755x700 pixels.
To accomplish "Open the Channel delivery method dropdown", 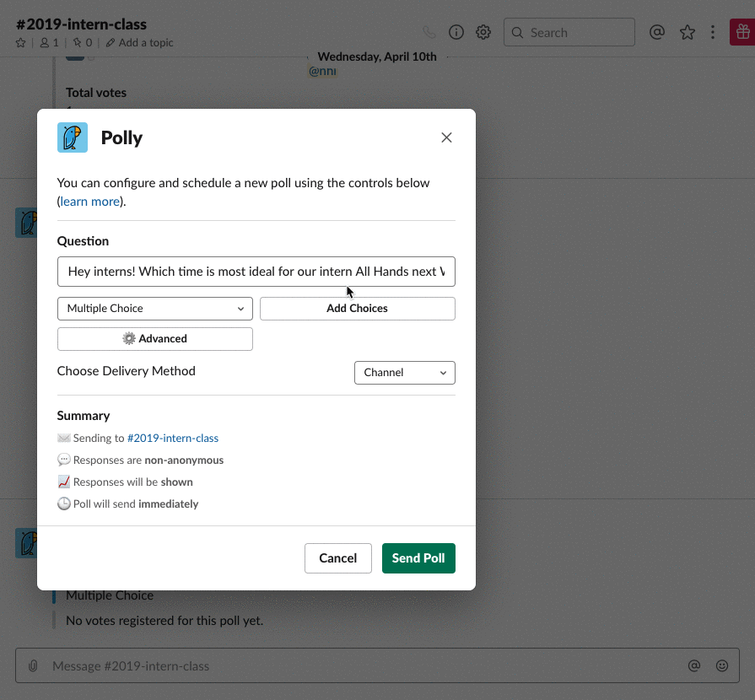I will pos(404,372).
